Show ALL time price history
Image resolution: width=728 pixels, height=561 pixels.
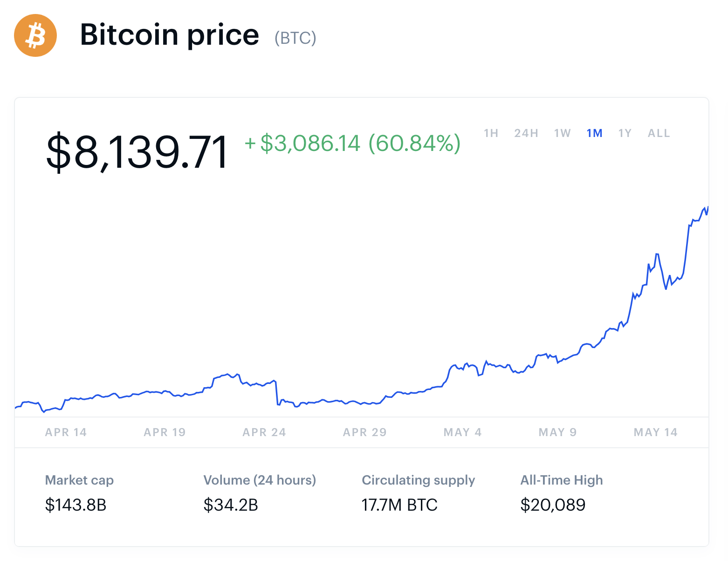coord(659,133)
